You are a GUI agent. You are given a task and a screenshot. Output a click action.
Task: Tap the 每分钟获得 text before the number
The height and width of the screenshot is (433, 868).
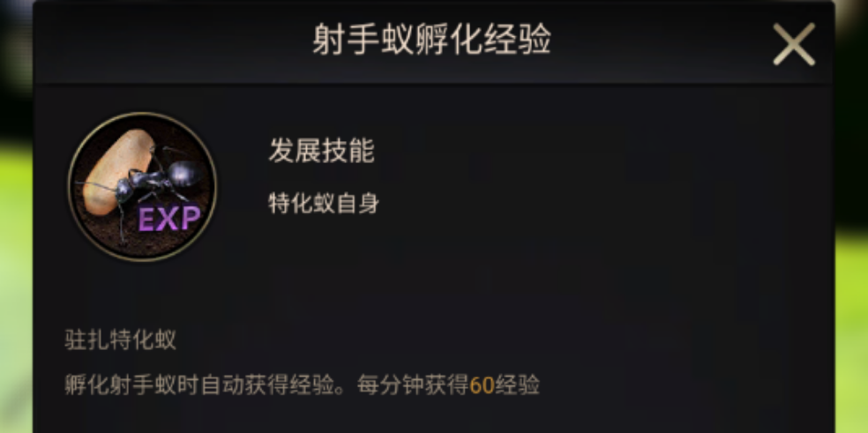tap(413, 385)
